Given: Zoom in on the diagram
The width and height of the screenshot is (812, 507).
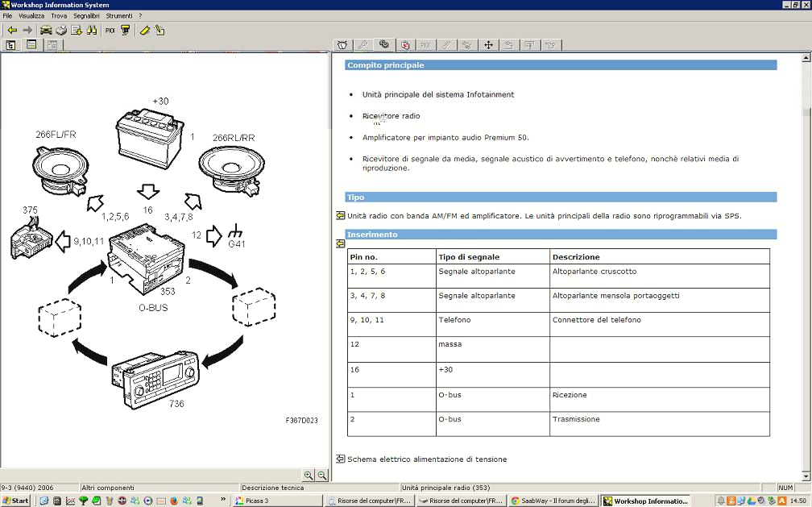Looking at the screenshot, I should tap(309, 475).
